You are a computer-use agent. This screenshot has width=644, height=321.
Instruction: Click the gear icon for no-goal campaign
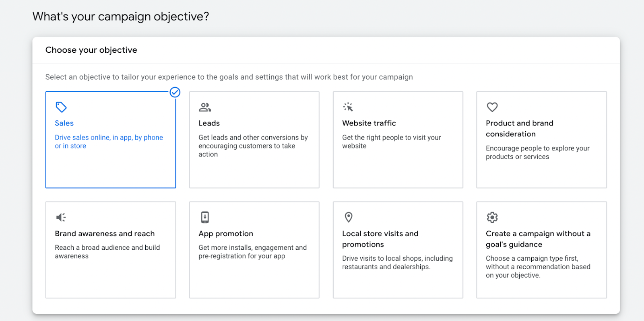point(492,217)
